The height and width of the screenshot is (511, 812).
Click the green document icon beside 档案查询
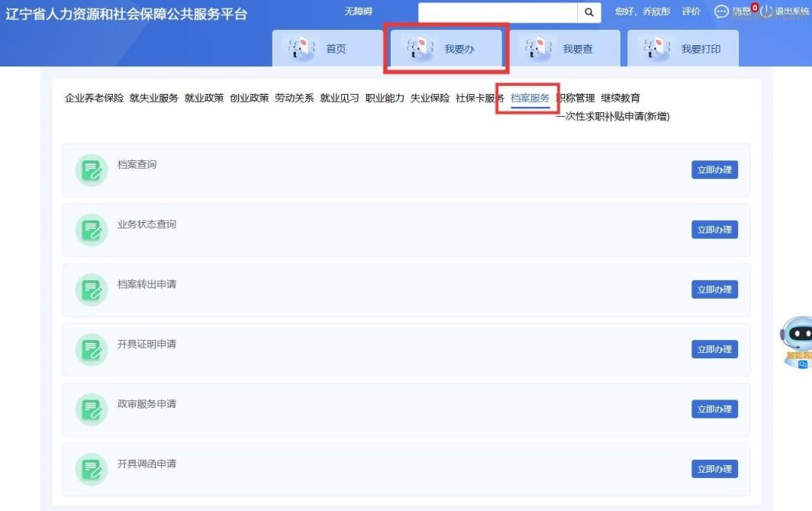point(92,170)
